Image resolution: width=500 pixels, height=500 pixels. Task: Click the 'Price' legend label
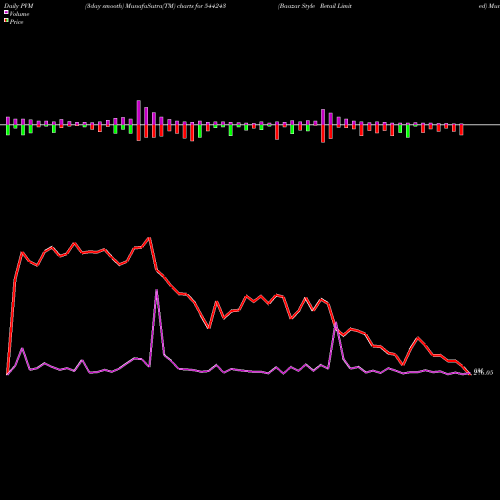pyautogui.click(x=16, y=22)
